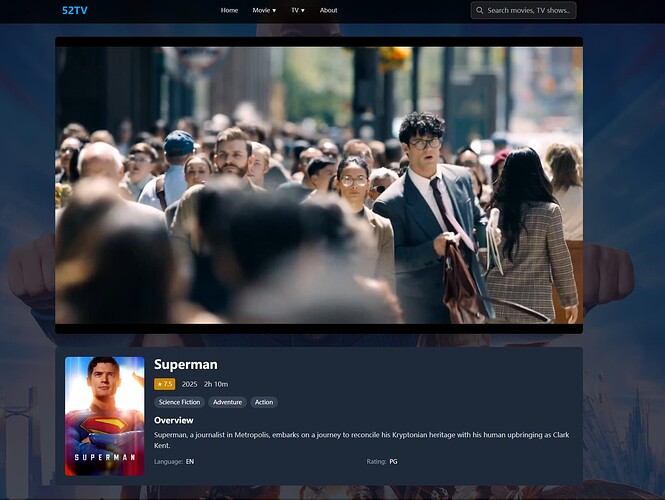Select the Action genre tag

pos(264,402)
